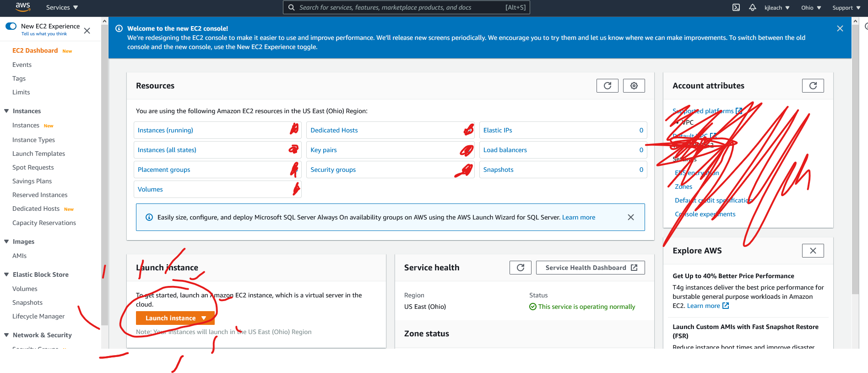Open the Service Health Dashboard button
This screenshot has width=868, height=373.
click(x=590, y=268)
